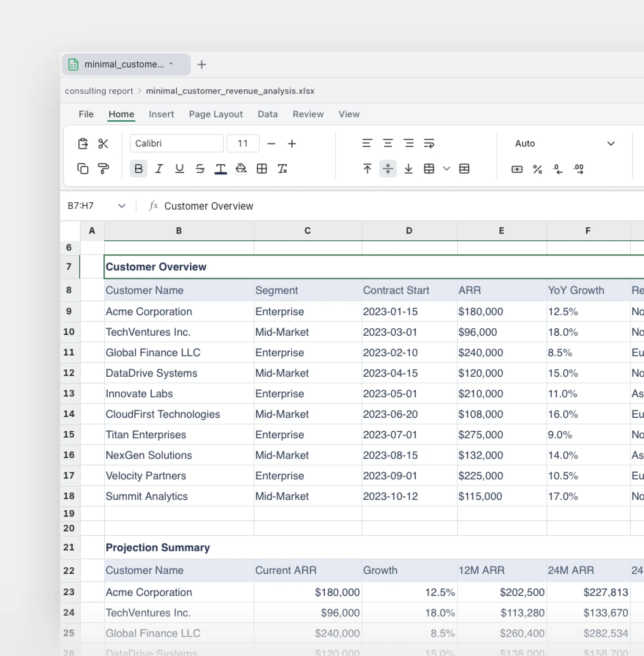Select column B header
The height and width of the screenshot is (656, 644).
(x=179, y=231)
